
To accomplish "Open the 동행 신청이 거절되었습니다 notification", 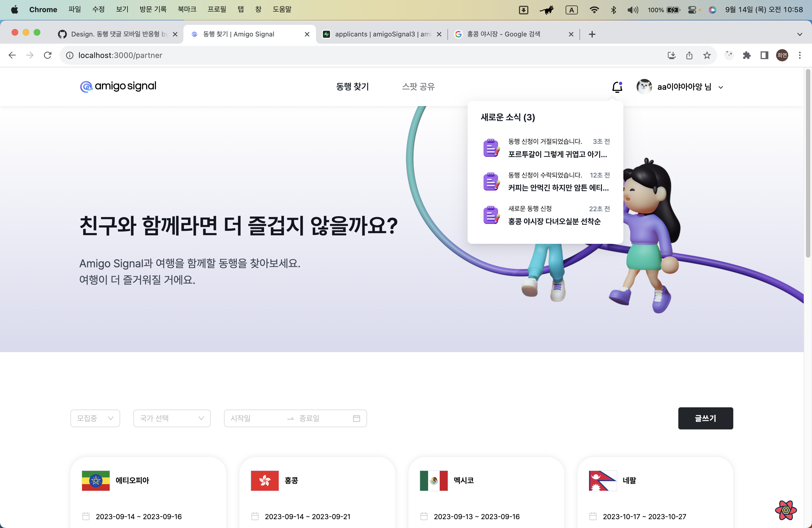I will [x=546, y=148].
